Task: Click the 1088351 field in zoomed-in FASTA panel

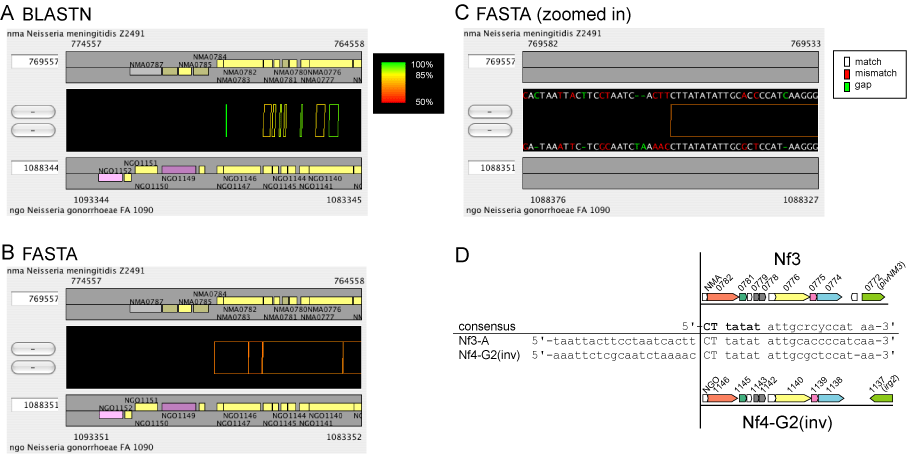Action: click(x=493, y=167)
